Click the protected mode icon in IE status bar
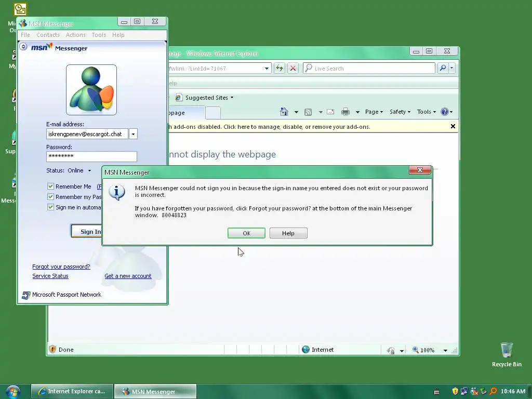532x399 pixels. 391,350
